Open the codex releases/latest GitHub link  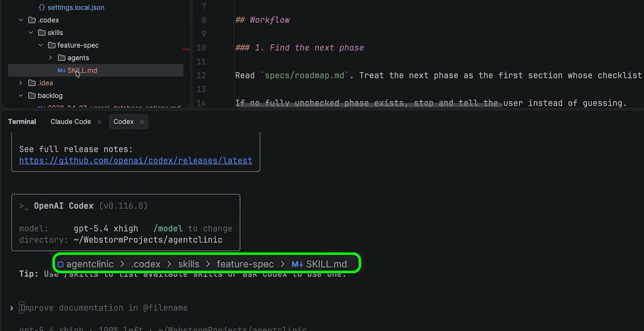pos(136,161)
